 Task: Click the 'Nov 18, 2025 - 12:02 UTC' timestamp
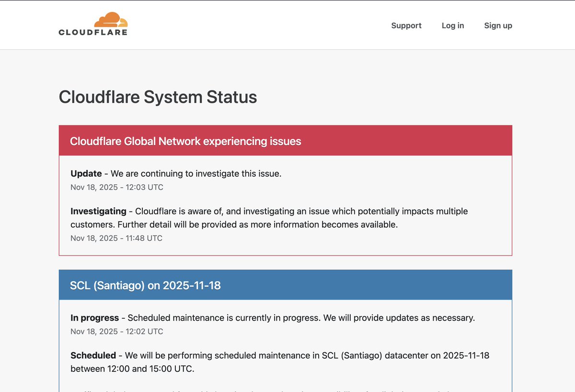pyautogui.click(x=117, y=331)
